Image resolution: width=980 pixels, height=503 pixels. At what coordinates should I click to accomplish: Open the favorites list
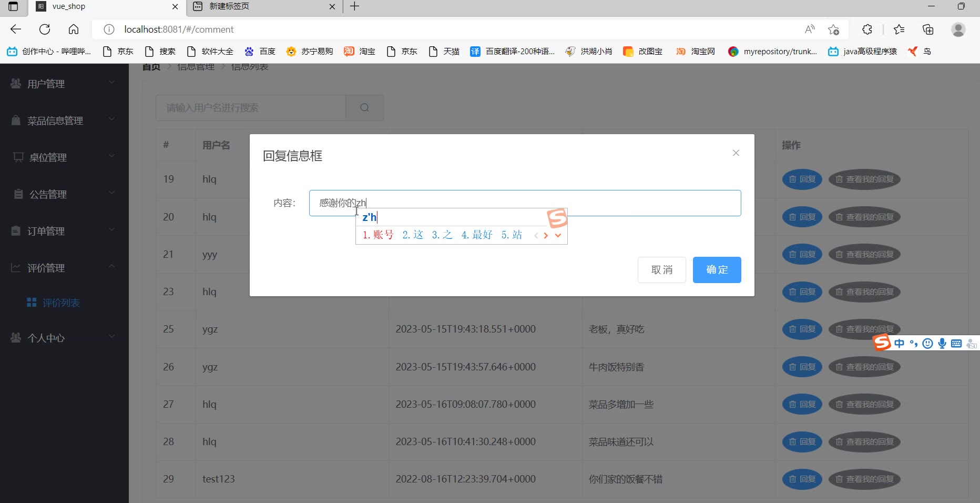click(899, 29)
